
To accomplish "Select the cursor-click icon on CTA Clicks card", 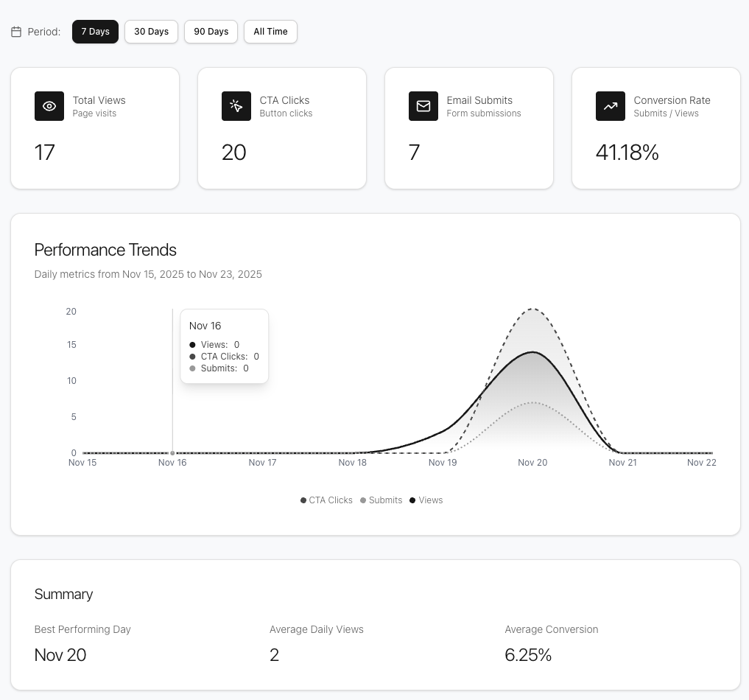I will (236, 106).
